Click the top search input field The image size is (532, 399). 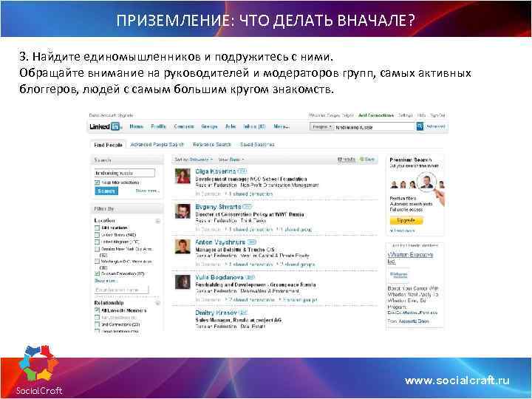point(374,127)
